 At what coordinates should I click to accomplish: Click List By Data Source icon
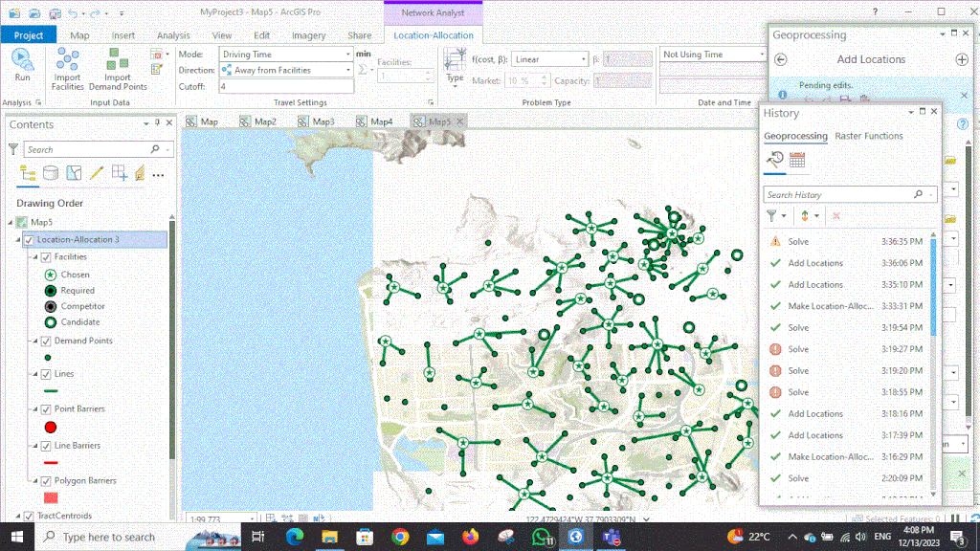(x=51, y=173)
